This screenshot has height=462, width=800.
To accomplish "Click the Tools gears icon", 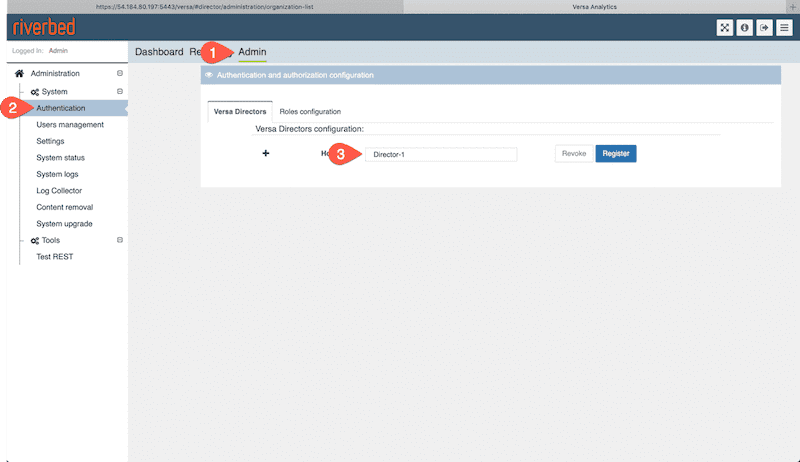I will pyautogui.click(x=35, y=240).
